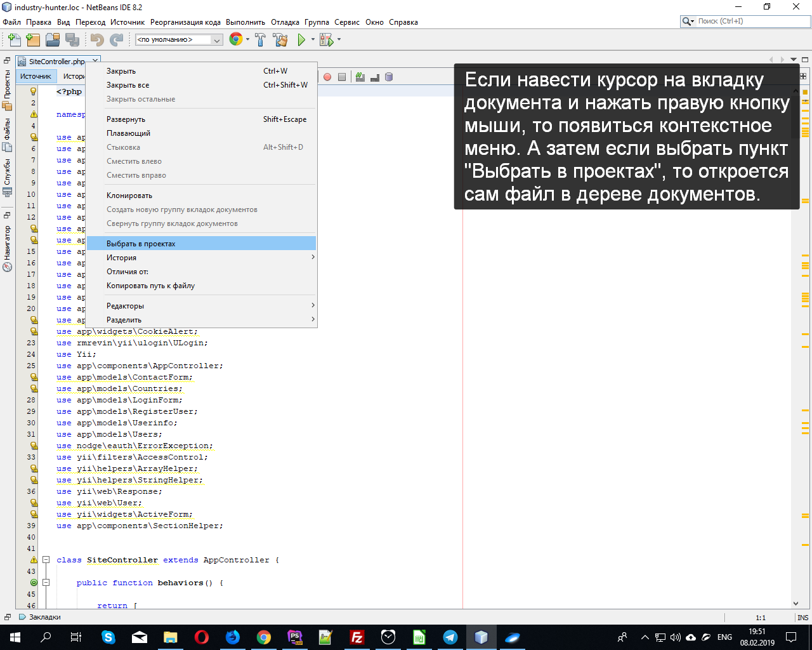Click the Redo arrow icon

pyautogui.click(x=117, y=40)
